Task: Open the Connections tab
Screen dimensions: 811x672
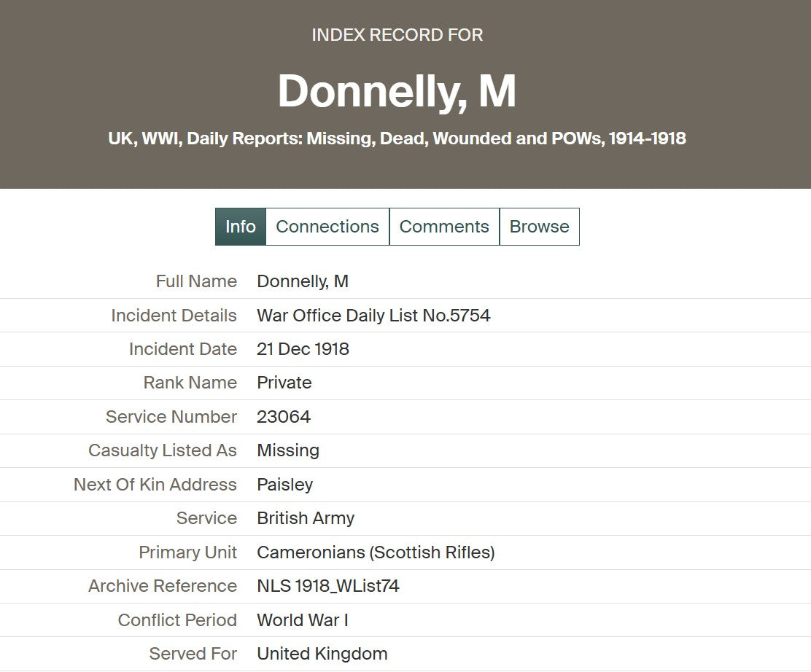Action: 327,227
